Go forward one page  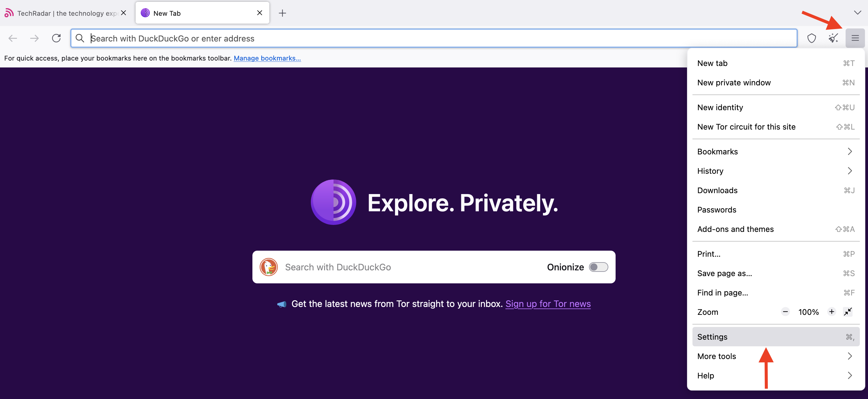click(x=35, y=38)
